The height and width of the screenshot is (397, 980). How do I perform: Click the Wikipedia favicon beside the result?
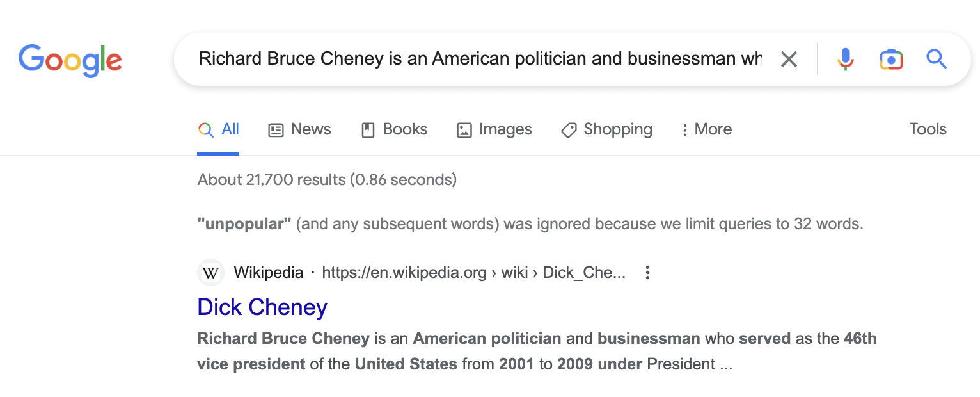tap(210, 272)
